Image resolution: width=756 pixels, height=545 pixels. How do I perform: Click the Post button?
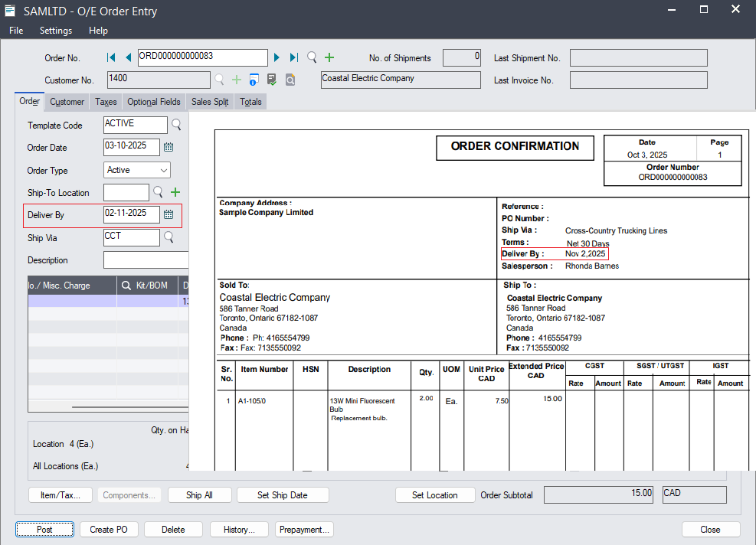click(44, 529)
